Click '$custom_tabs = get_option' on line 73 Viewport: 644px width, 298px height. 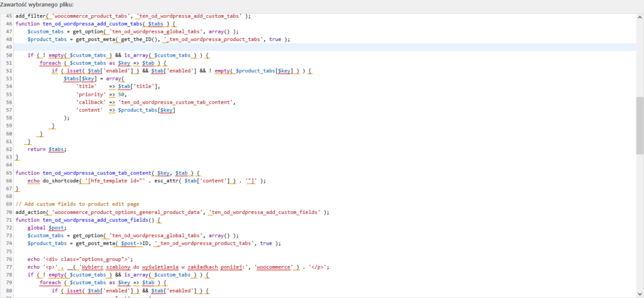[x=65, y=236]
